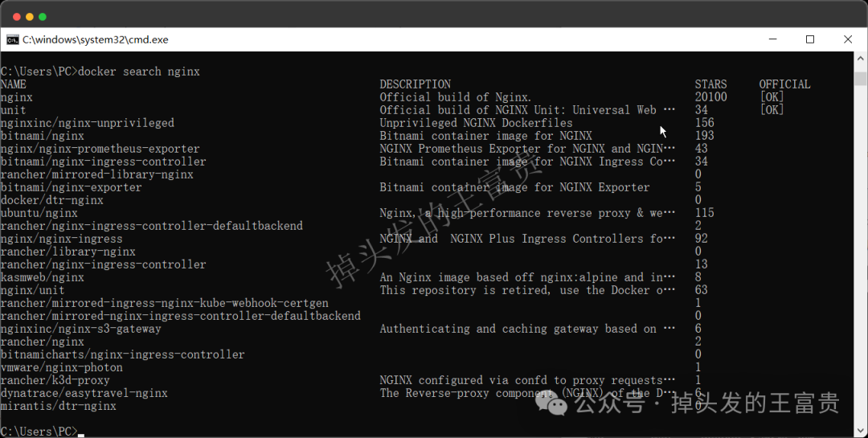868x438 pixels.
Task: Click the command 'docker search nginx'
Action: tap(139, 72)
